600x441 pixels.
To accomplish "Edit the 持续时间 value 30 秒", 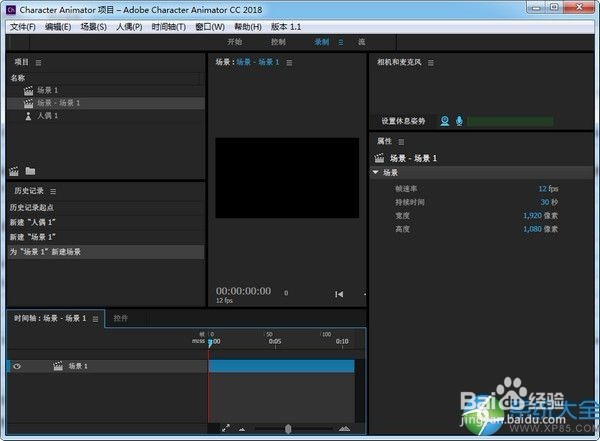I will pyautogui.click(x=549, y=202).
